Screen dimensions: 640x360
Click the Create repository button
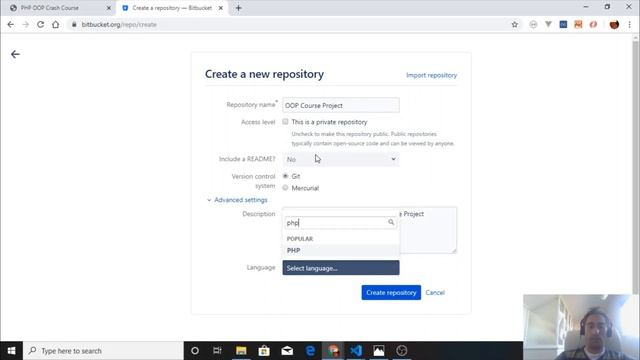[391, 292]
